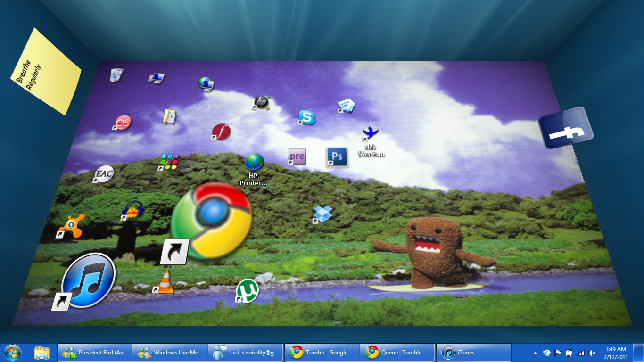The height and width of the screenshot is (362, 644).
Task: Open the Recycle Bin icon
Action: (116, 75)
